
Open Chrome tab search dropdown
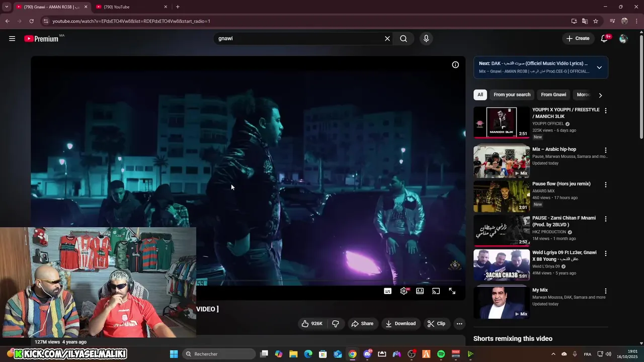tap(7, 7)
